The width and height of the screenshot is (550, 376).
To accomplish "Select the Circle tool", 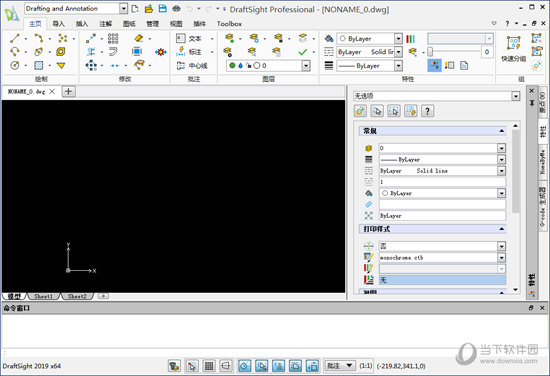I will click(15, 65).
